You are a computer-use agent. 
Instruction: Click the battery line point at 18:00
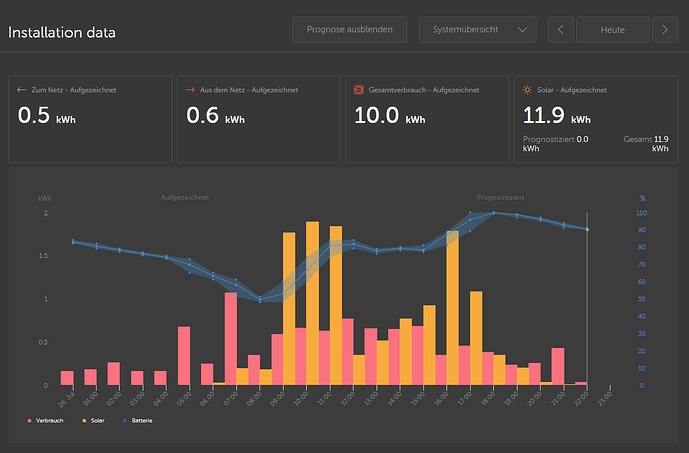pyautogui.click(x=493, y=213)
